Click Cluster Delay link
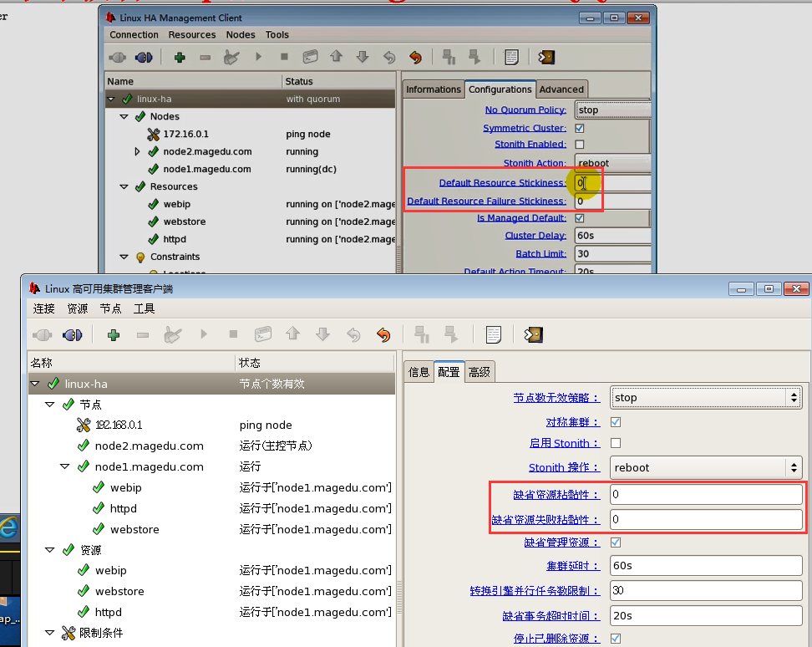 [535, 235]
